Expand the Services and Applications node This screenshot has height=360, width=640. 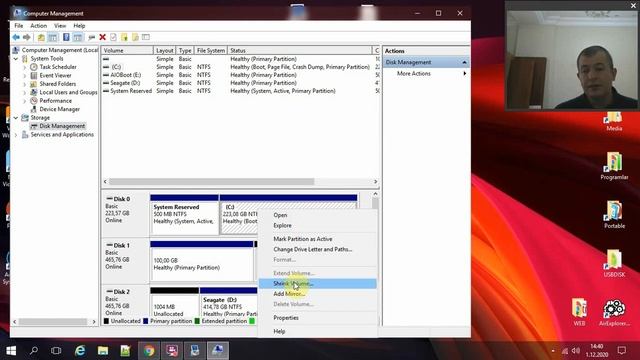point(16,135)
